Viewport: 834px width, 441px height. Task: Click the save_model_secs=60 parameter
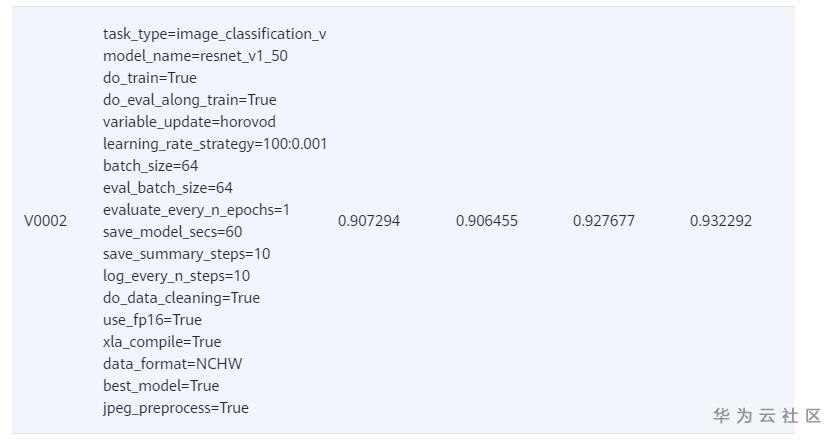click(x=172, y=232)
